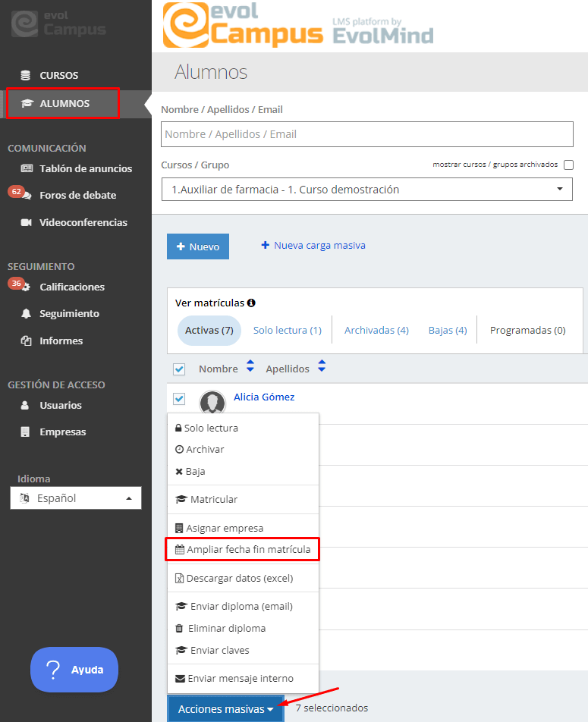Open the Idioma Español language selector
588x722 pixels.
coord(76,498)
